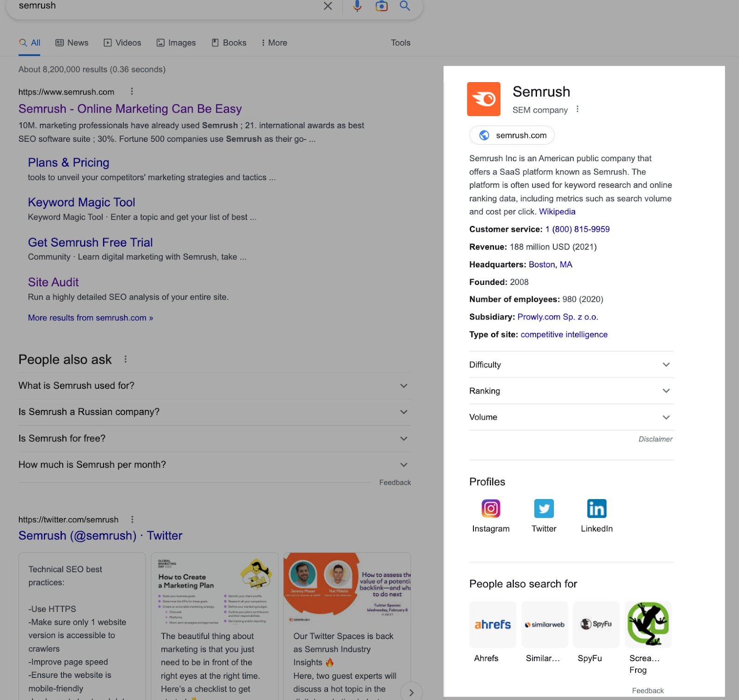
Task: Open the three-dot menu beside the first result
Action: 132,91
